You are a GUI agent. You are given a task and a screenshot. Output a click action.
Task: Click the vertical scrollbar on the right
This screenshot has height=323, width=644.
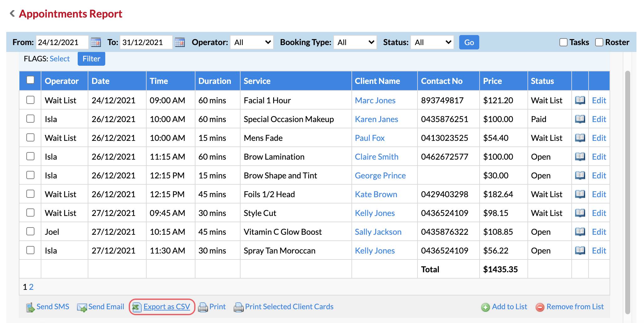point(627,192)
